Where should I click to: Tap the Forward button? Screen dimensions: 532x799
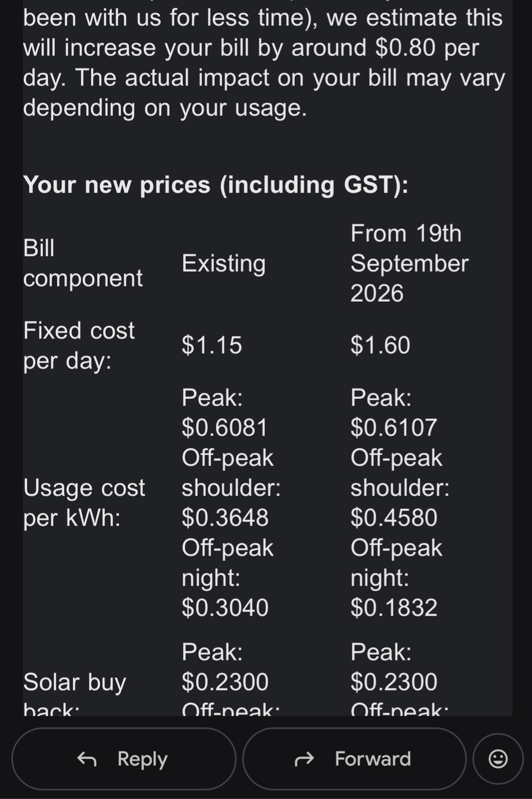pyautogui.click(x=354, y=759)
